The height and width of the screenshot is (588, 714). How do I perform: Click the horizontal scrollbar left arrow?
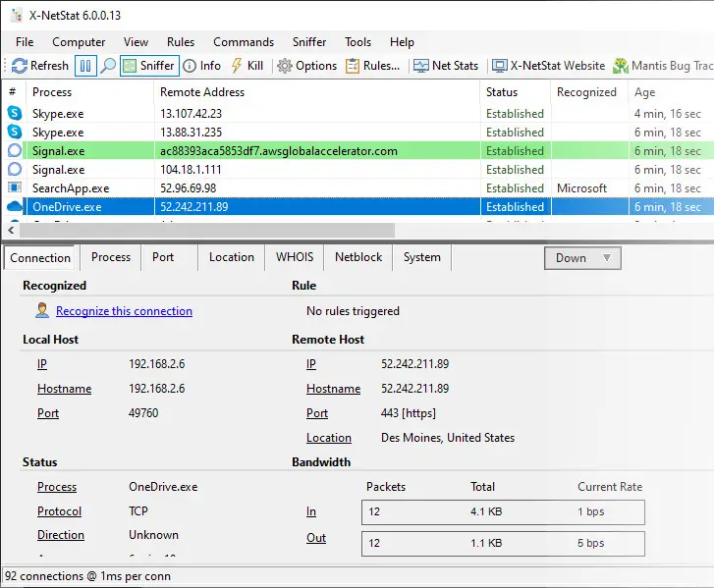pos(11,231)
